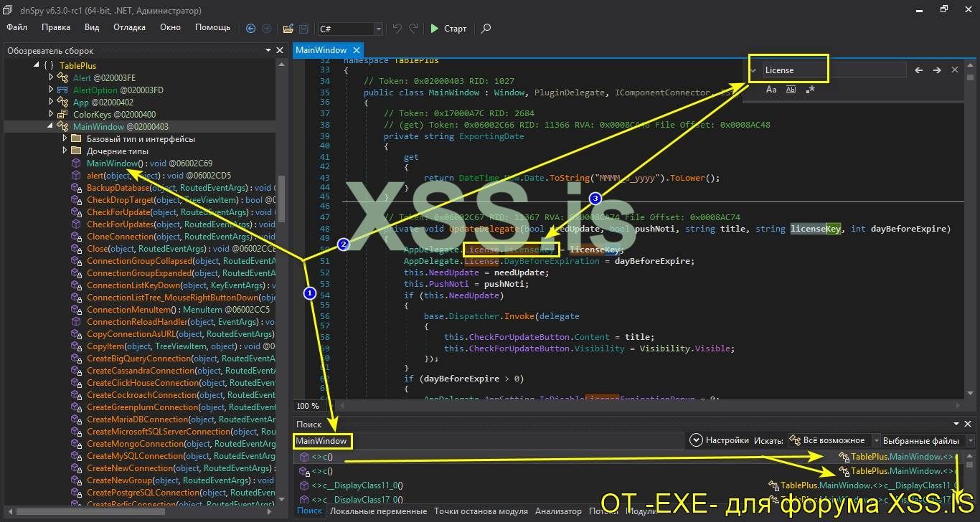This screenshot has width=980, height=522.
Task: Expand the Alert class node
Action: 52,77
